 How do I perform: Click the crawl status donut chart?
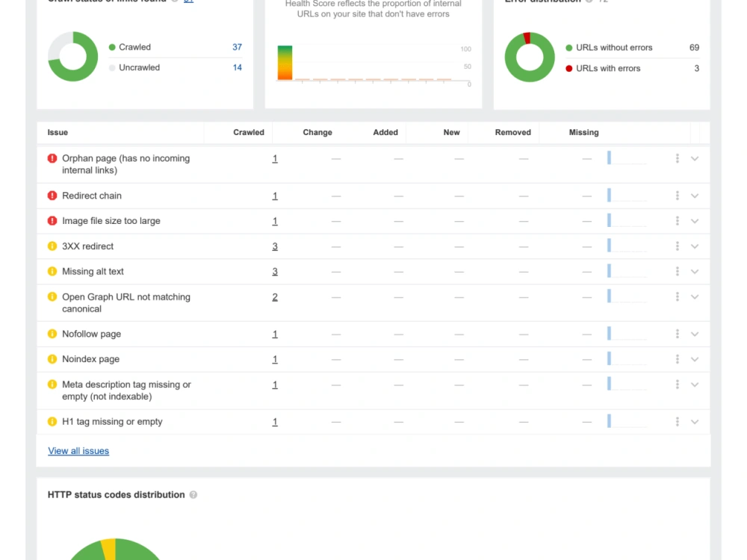(x=73, y=57)
